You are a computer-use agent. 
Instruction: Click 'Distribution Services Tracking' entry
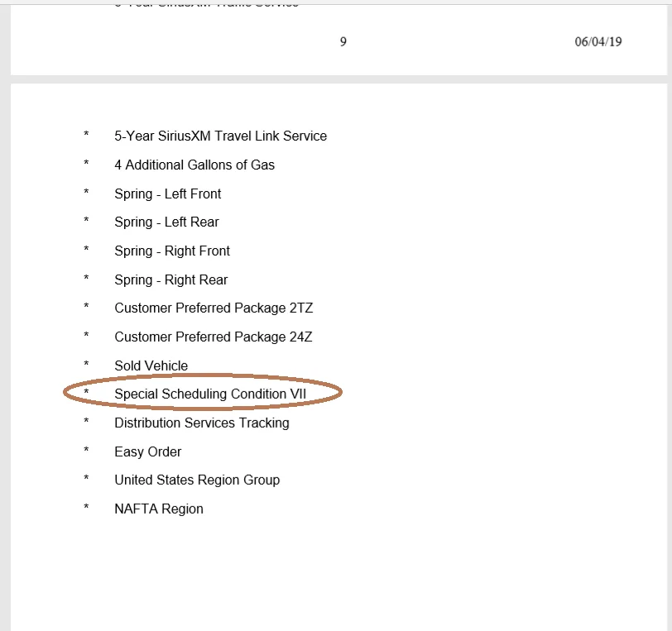point(201,423)
